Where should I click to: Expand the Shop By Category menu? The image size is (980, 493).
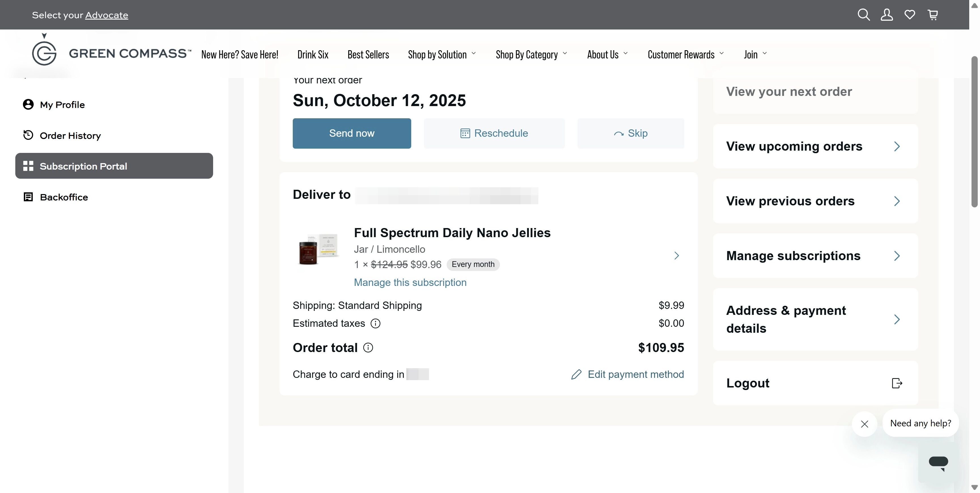point(531,54)
